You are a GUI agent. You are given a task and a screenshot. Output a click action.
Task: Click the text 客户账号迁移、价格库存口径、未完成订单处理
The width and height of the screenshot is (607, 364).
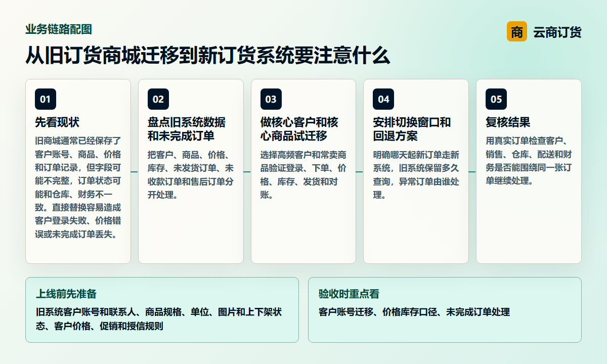point(414,312)
